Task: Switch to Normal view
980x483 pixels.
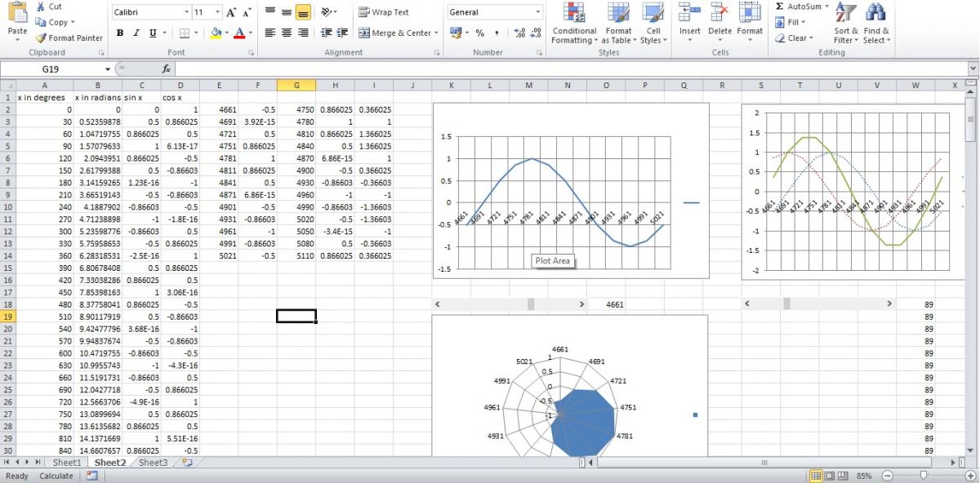Action: [x=815, y=476]
